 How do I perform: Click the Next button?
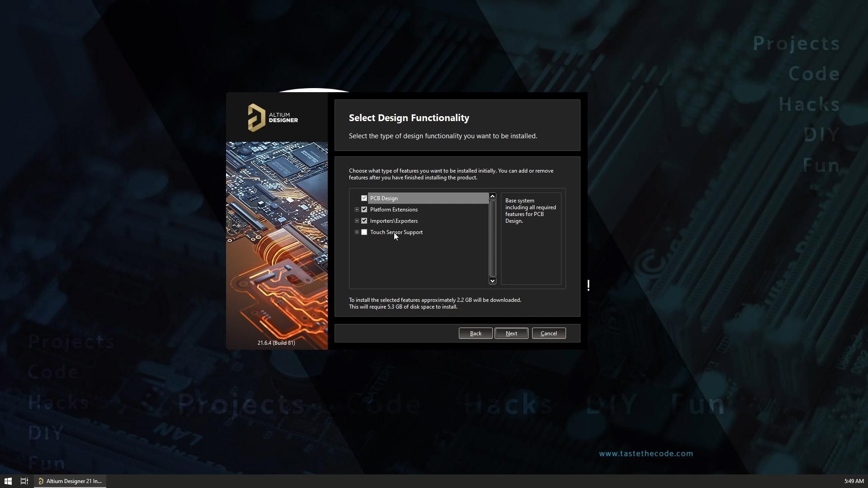(x=511, y=333)
